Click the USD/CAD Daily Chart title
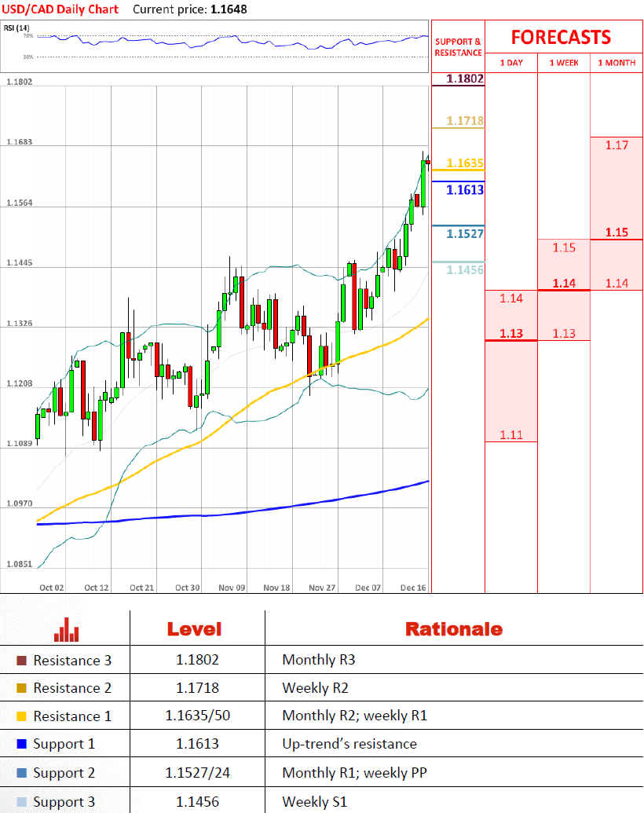This screenshot has width=644, height=813. (x=60, y=9)
